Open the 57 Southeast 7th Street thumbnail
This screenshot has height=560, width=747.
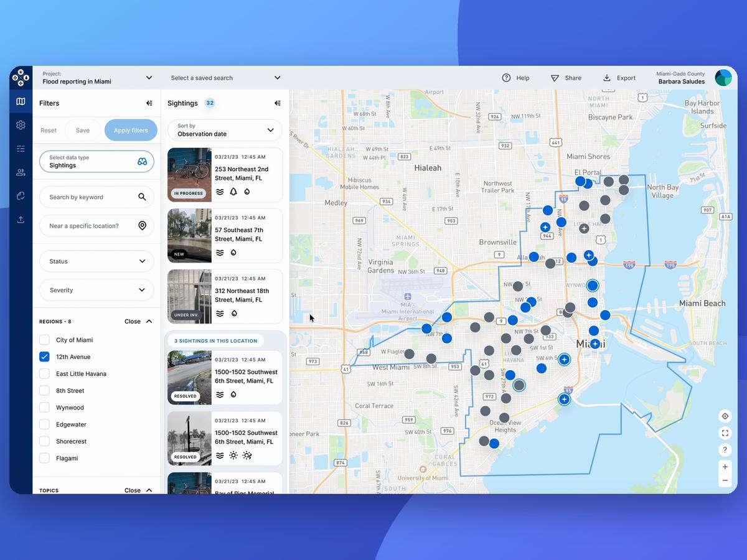[x=190, y=236]
